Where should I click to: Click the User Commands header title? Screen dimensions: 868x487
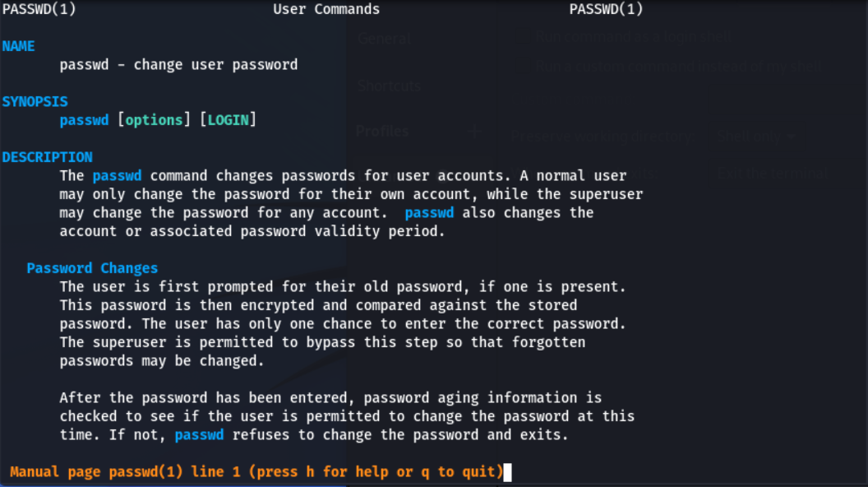pos(326,10)
